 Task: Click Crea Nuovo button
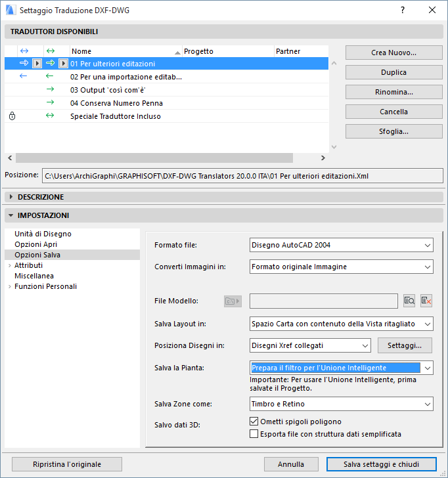[393, 53]
